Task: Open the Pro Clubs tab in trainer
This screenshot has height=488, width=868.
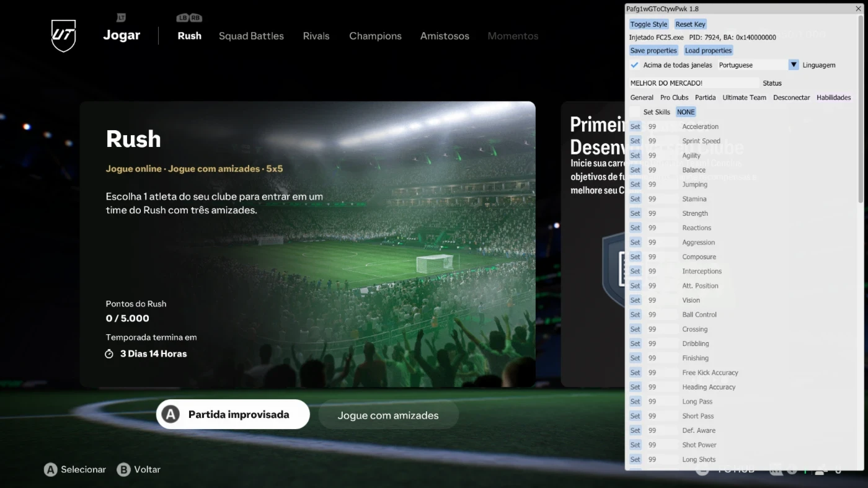Action: pyautogui.click(x=674, y=97)
